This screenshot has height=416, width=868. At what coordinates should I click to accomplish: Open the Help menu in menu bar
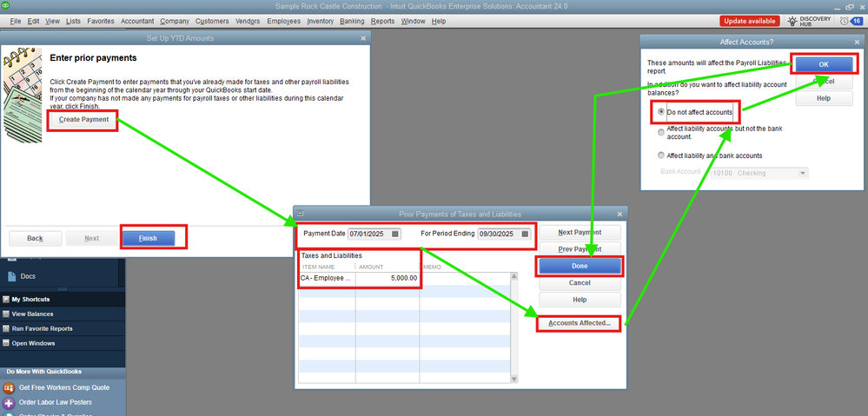point(439,21)
